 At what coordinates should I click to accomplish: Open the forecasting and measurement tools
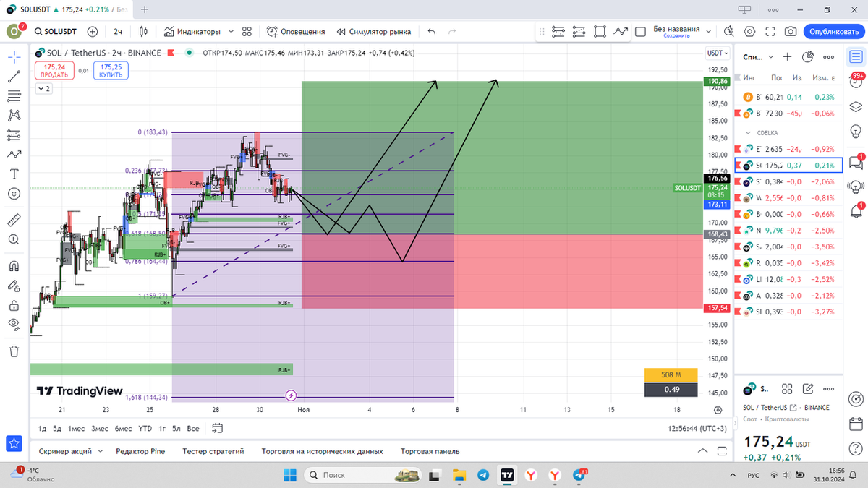coord(14,134)
